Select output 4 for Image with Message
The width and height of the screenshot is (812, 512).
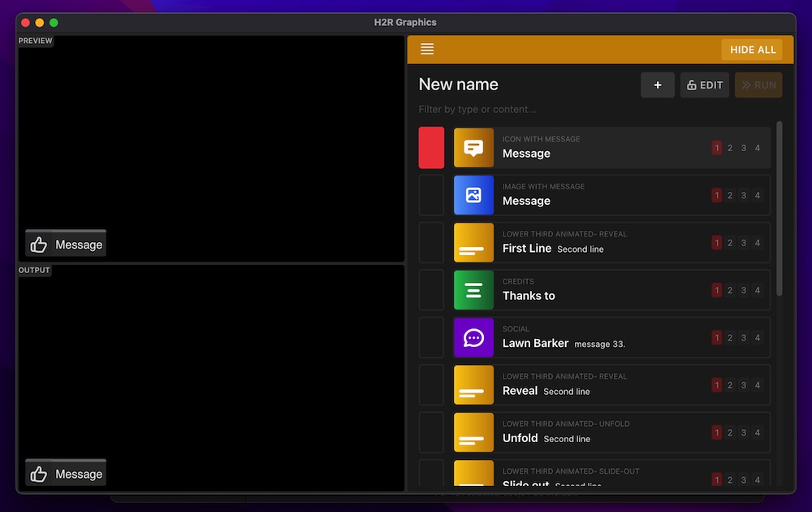(757, 195)
